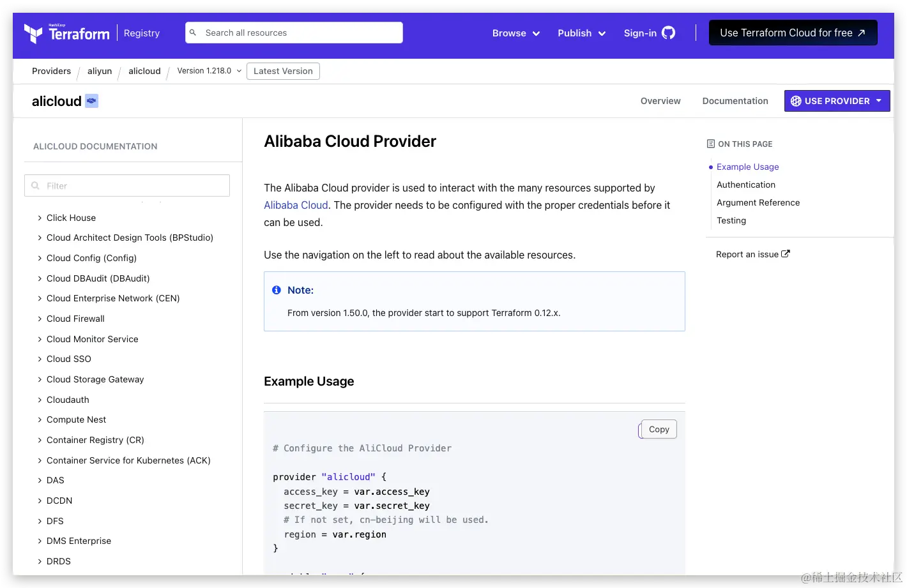Viewport: 907px width, 588px height.
Task: Click the alicloud breadcrumb link
Action: click(144, 71)
